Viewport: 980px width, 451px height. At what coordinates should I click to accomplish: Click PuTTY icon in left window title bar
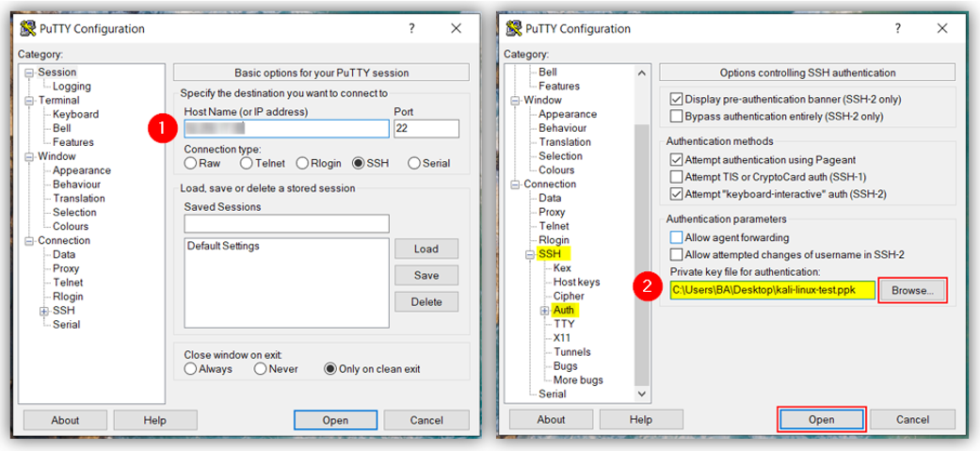(x=28, y=28)
